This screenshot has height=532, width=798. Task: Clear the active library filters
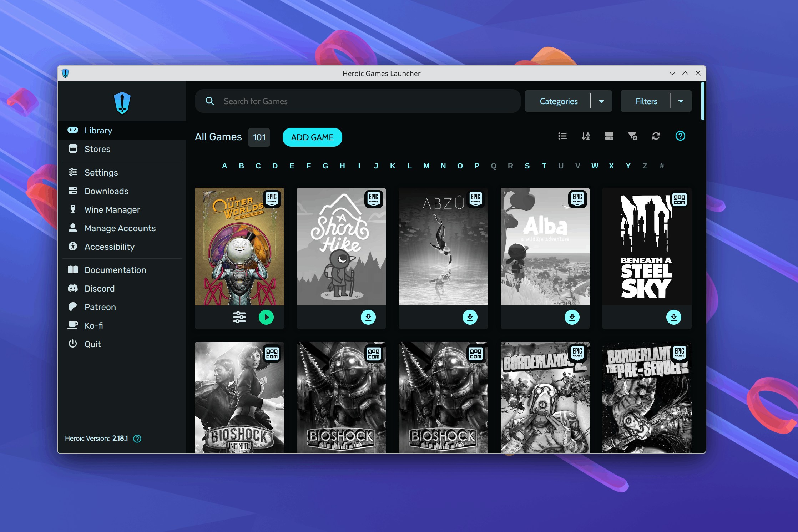(633, 136)
